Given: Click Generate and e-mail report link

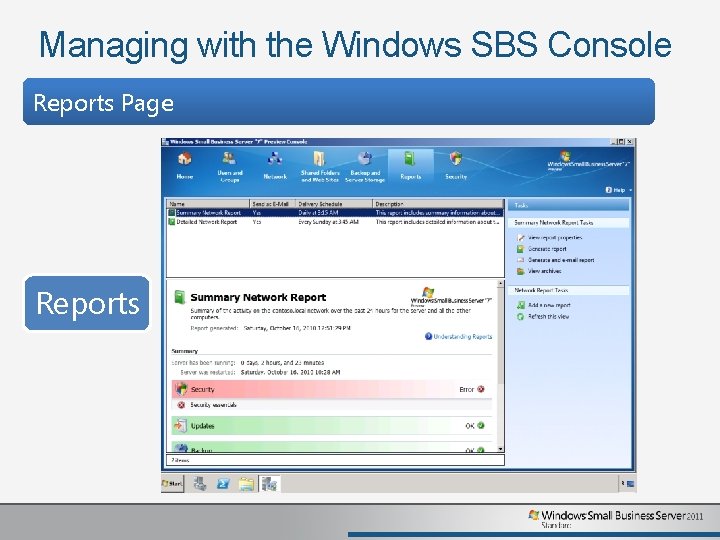Looking at the screenshot, I should pos(561,260).
